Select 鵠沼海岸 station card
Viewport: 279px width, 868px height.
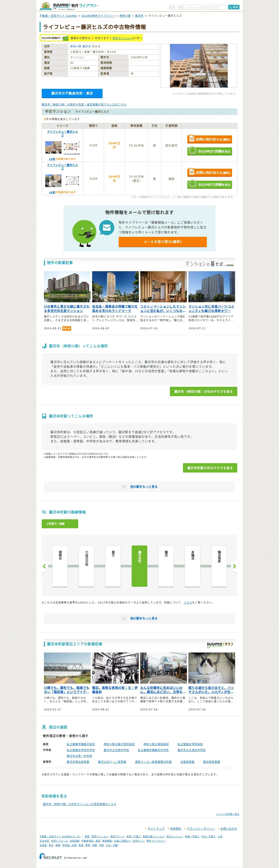tap(219, 566)
